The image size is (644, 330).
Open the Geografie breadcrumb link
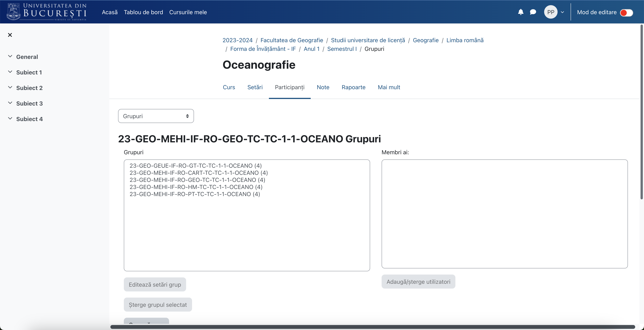(426, 40)
